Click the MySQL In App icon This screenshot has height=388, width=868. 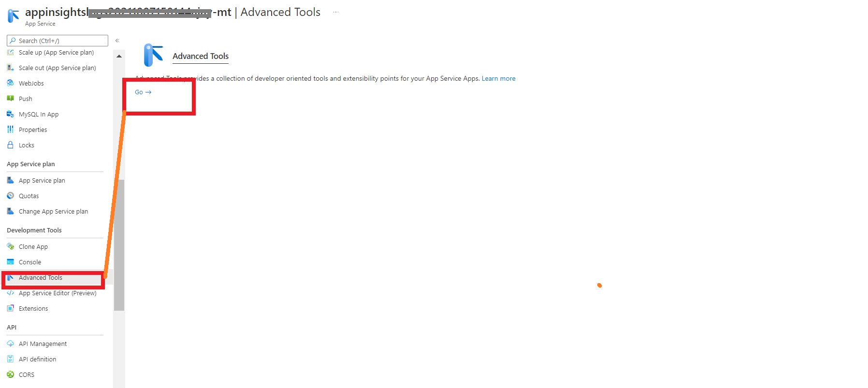point(10,114)
